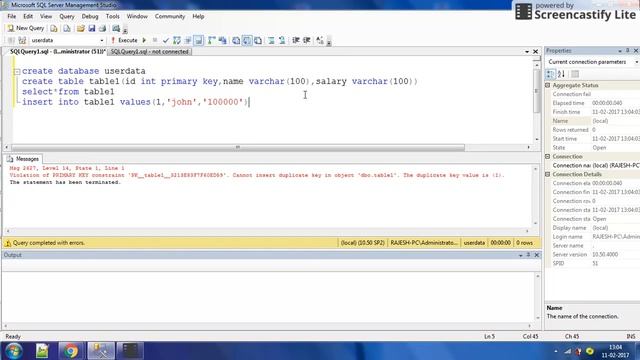640x360 pixels.
Task: Open the active files dropdown arrow
Action: (527, 52)
